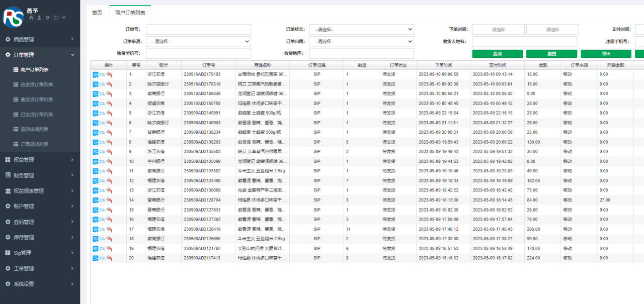The image size is (644, 304).
Task: Click the red return arrow in row 7
Action: point(109,132)
